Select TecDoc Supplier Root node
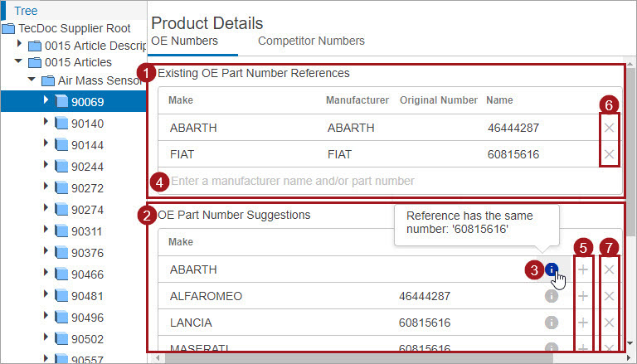 [x=73, y=28]
